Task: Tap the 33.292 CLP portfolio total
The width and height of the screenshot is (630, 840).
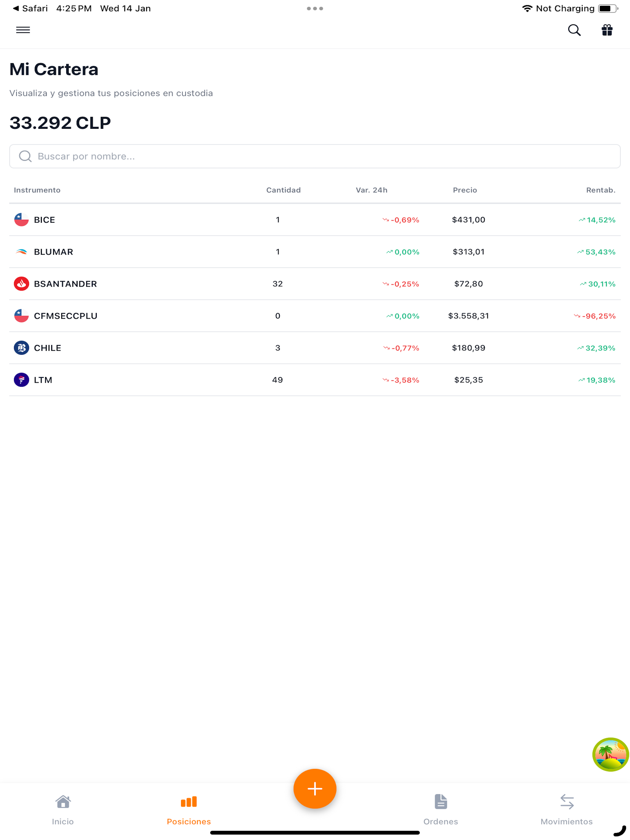Action: [60, 123]
